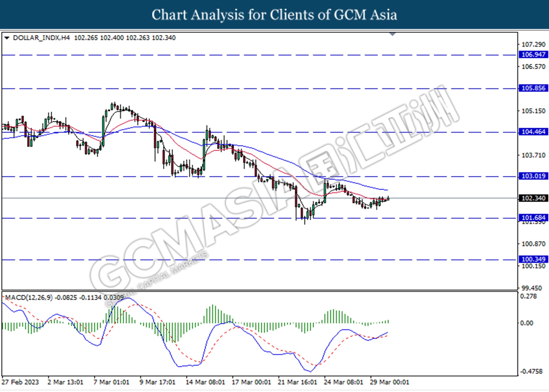The width and height of the screenshot is (549, 392).
Task: Click the 9 Mar 17:01 time label
Action: [157, 382]
